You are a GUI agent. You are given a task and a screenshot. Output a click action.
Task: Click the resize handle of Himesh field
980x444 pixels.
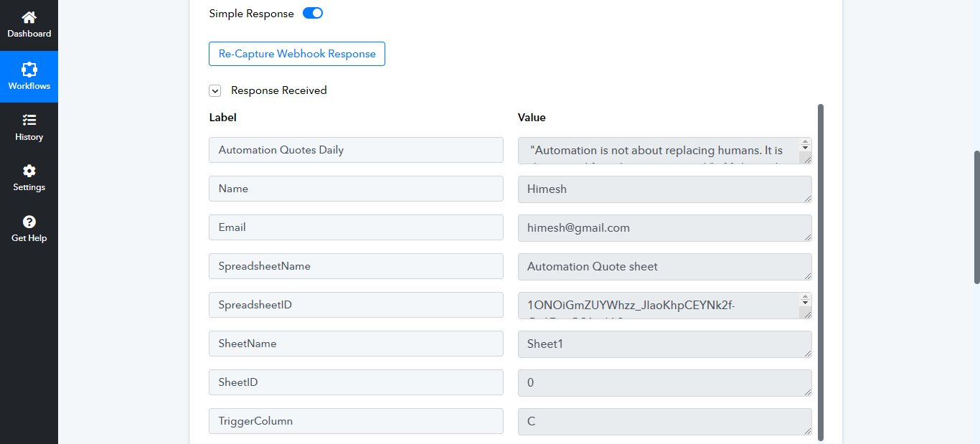point(807,197)
